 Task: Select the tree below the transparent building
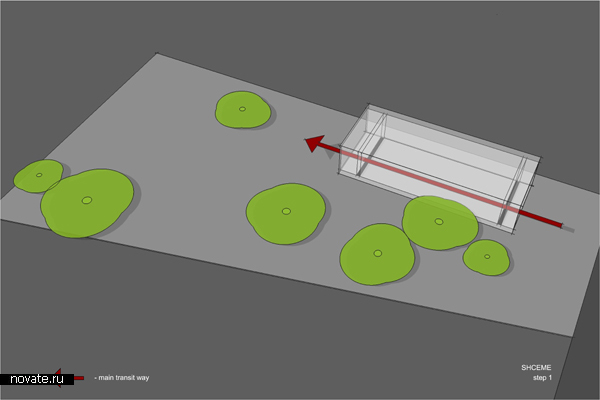click(x=377, y=254)
